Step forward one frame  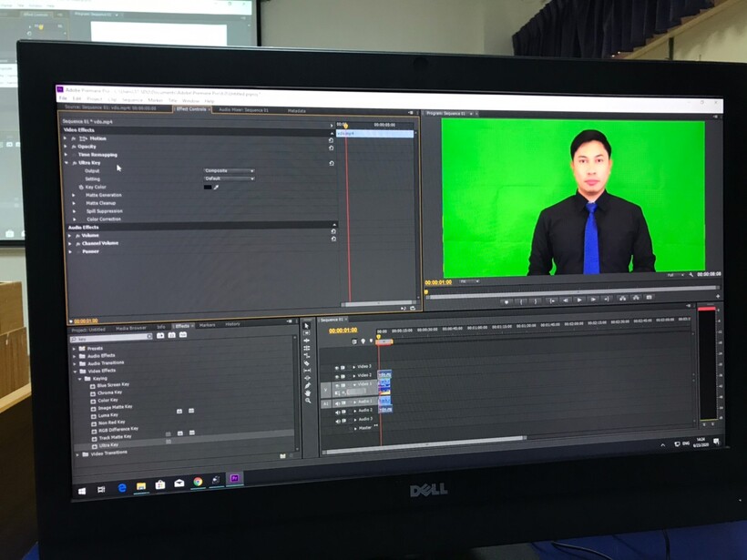pos(593,300)
